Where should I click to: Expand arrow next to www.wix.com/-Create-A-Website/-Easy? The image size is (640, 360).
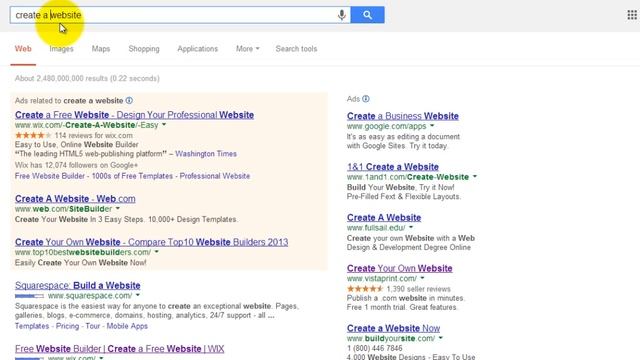point(164,125)
